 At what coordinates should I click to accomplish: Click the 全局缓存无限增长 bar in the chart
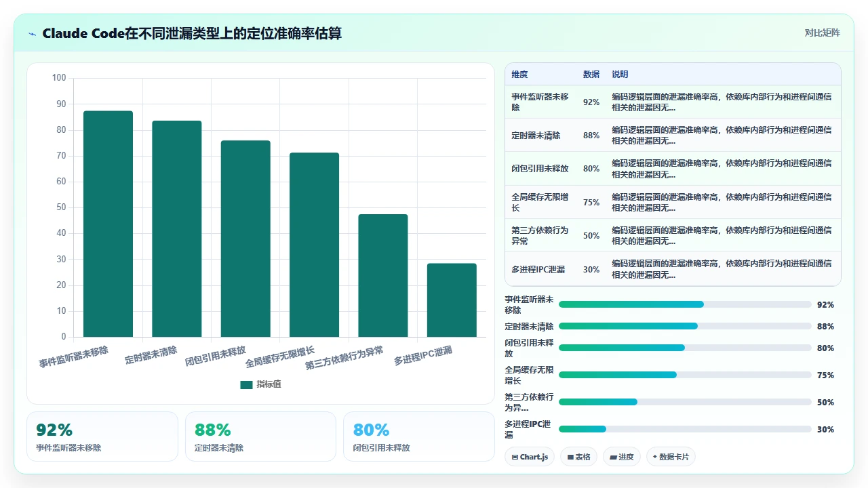click(x=314, y=245)
